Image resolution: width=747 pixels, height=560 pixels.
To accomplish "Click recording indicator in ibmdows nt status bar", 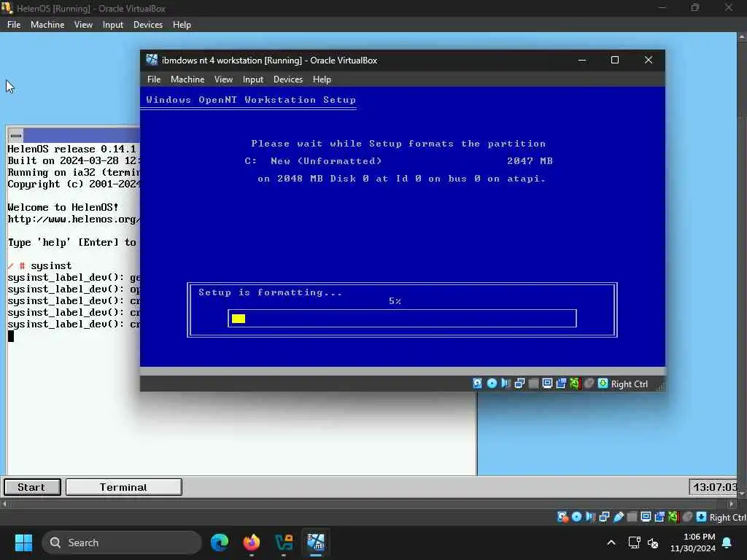I will tap(561, 384).
